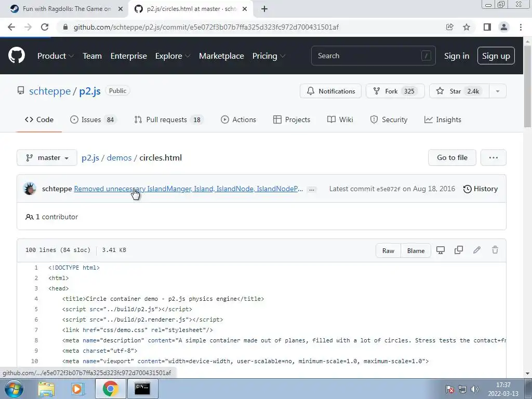Image resolution: width=532 pixels, height=399 pixels.
Task: Click schteppe's avatar image
Action: [x=30, y=189]
